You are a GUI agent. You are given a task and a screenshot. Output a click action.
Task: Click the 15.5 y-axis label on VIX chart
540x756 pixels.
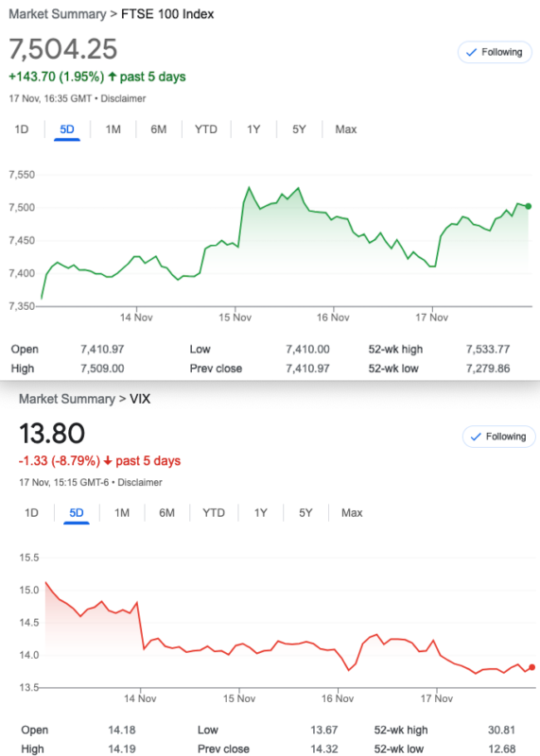[29, 558]
